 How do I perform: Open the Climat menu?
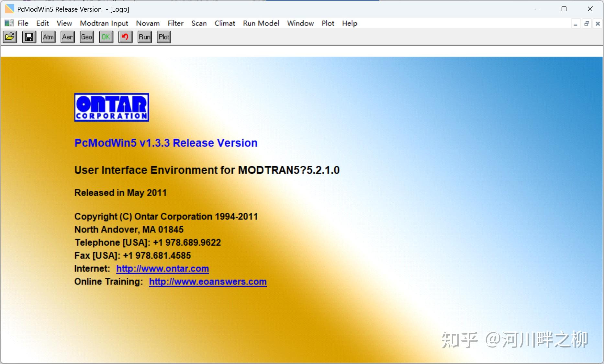point(225,23)
